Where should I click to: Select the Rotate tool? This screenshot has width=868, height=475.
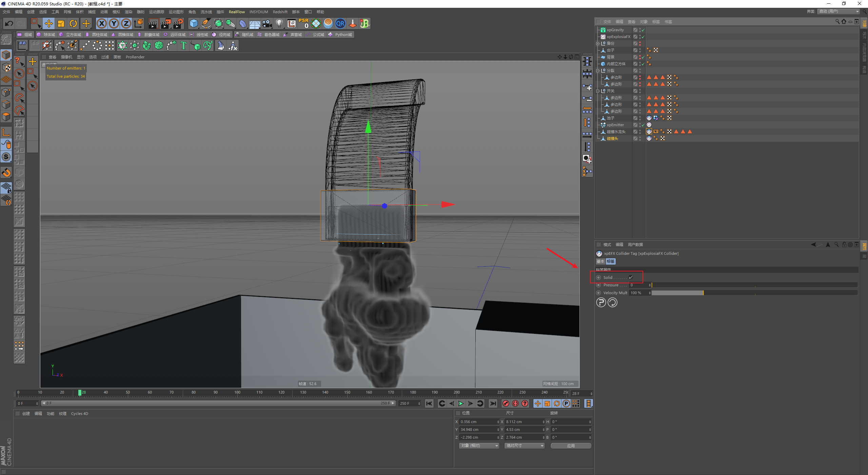(x=73, y=23)
